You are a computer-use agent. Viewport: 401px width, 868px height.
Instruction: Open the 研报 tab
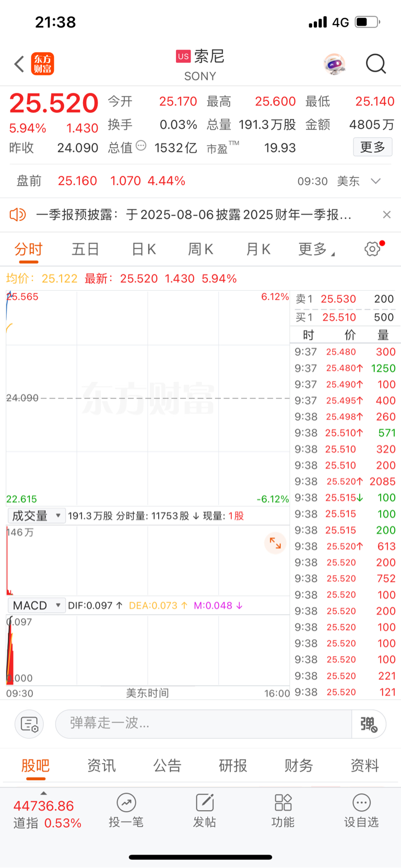pyautogui.click(x=233, y=766)
